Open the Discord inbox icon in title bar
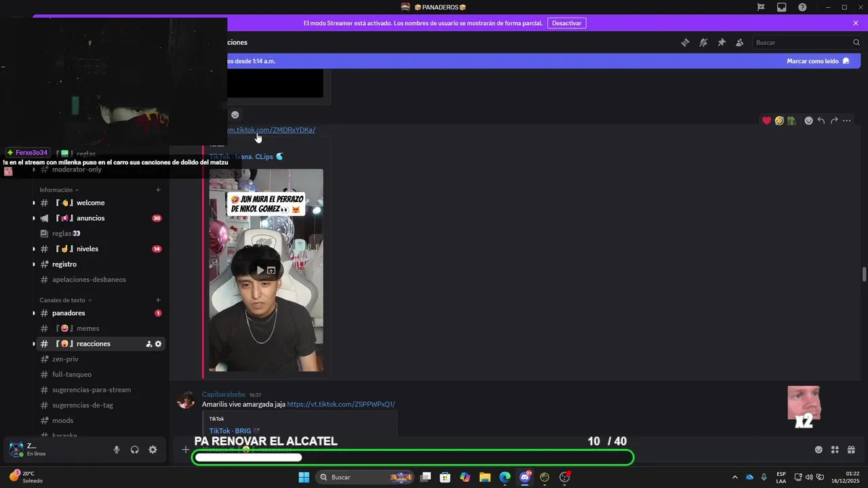This screenshot has width=868, height=488. [x=781, y=7]
